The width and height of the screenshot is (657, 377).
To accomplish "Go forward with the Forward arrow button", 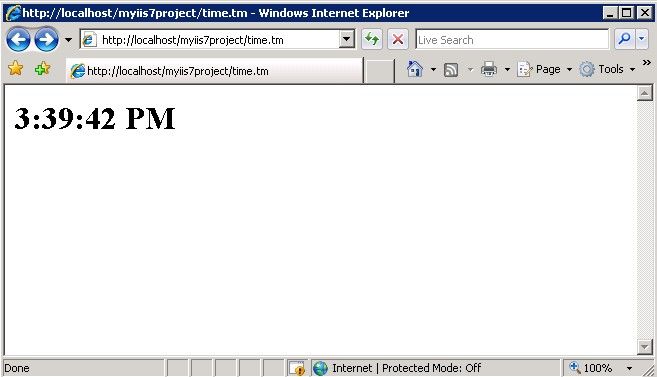I will pyautogui.click(x=46, y=40).
